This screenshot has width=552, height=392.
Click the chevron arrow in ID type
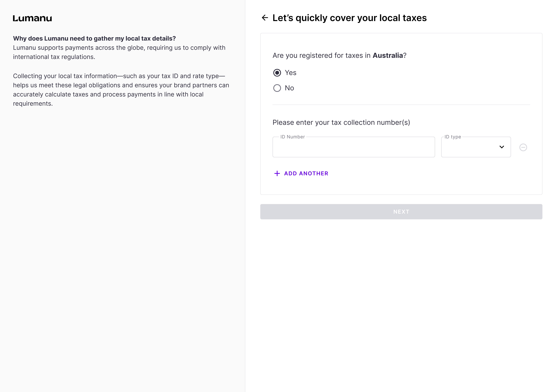tap(501, 147)
